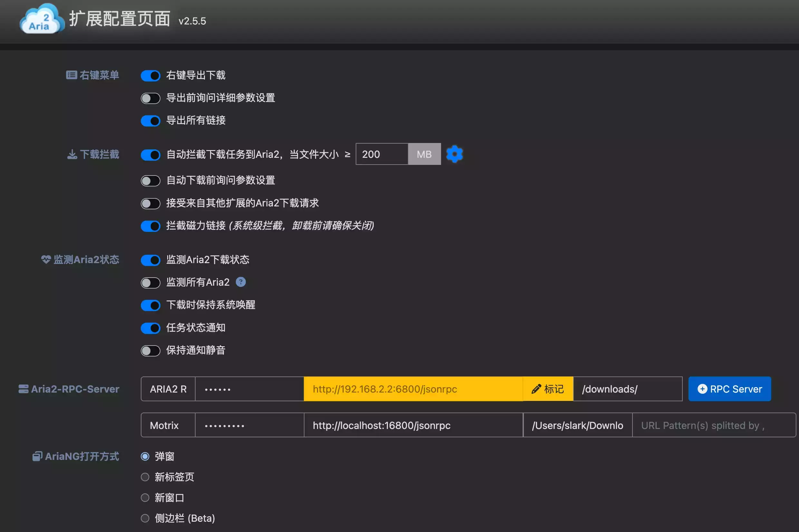Disable the 右键导出下载 toggle
This screenshot has width=799, height=532.
click(x=150, y=76)
